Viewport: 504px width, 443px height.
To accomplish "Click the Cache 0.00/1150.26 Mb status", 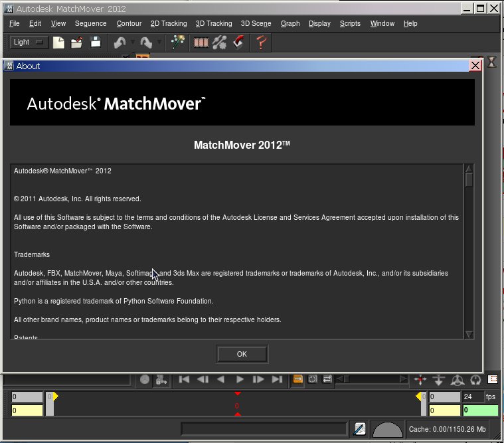I will [x=447, y=429].
